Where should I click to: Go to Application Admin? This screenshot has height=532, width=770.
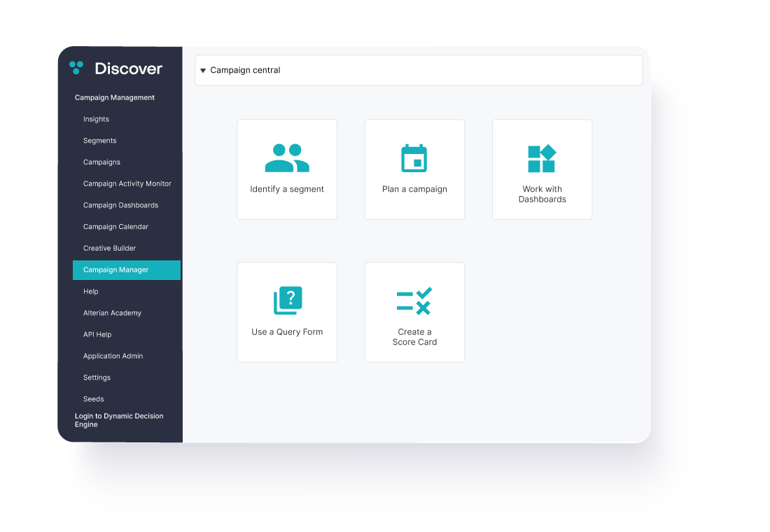point(113,356)
